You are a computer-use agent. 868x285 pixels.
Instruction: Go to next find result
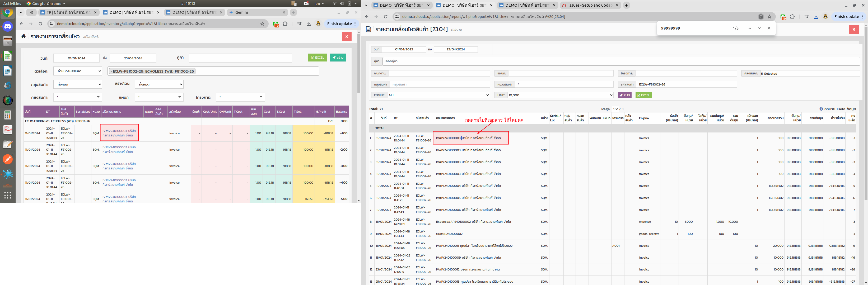pyautogui.click(x=759, y=28)
